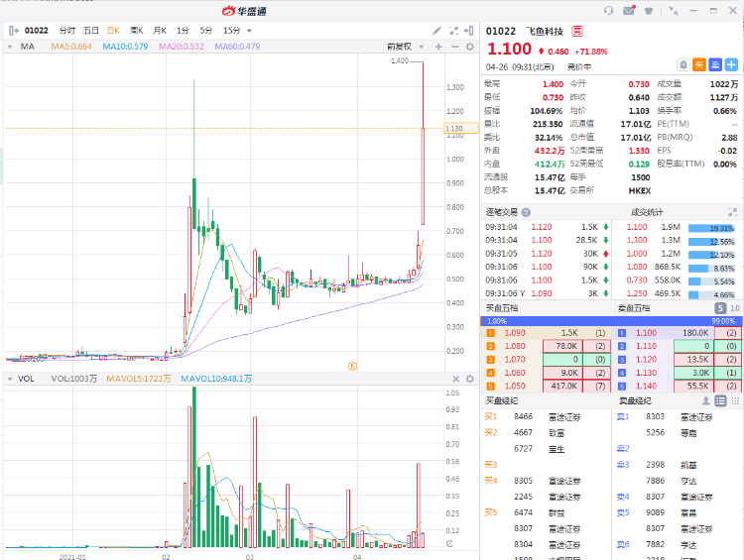Set a price alert with bell icon
744x560 pixels.
[682, 64]
